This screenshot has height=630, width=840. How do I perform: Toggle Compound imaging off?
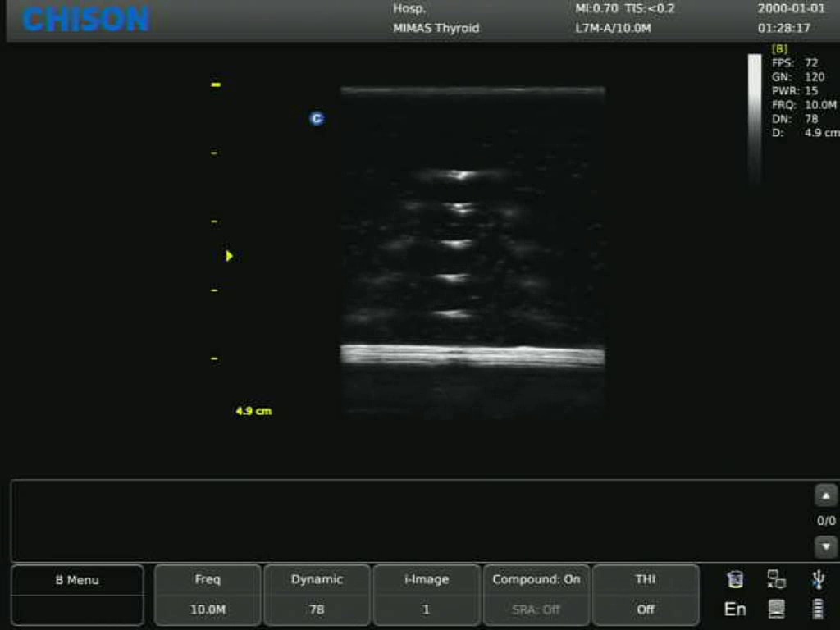tap(536, 578)
